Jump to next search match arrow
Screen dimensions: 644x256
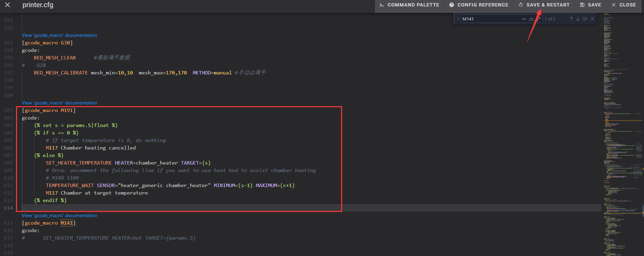[x=578, y=19]
